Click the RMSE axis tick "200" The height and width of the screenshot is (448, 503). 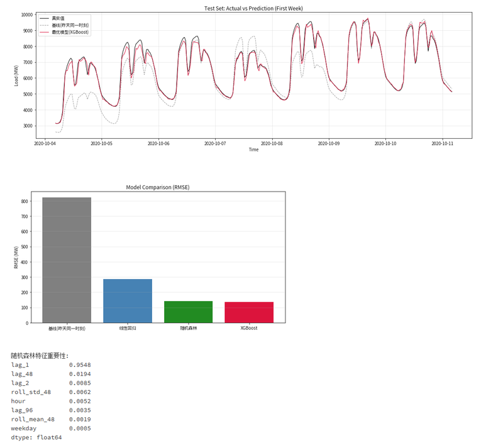[x=25, y=292]
